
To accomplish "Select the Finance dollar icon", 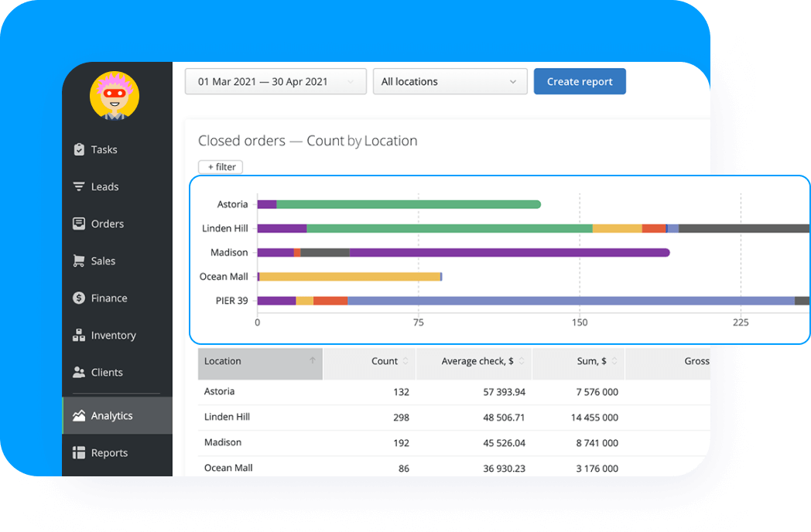I will (80, 298).
